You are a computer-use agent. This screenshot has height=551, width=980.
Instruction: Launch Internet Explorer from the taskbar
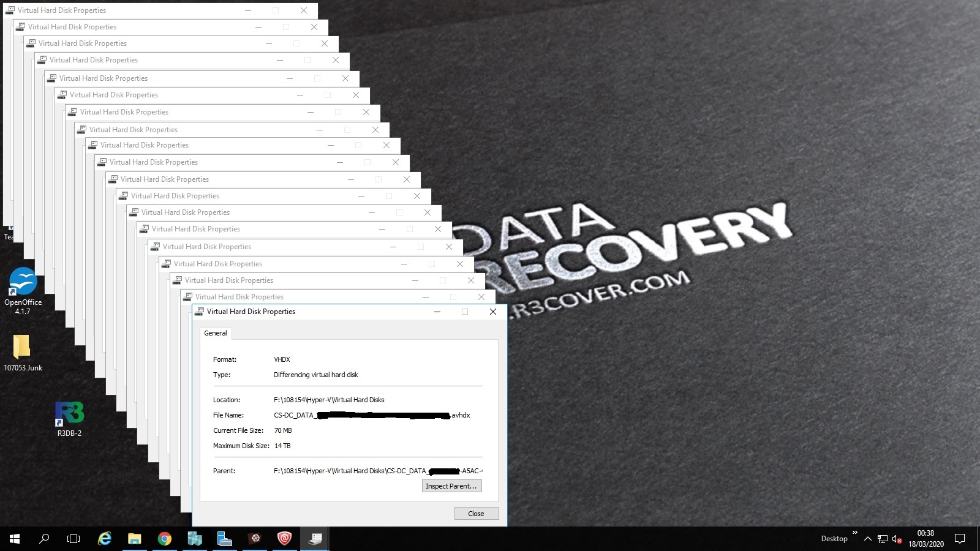tap(105, 539)
